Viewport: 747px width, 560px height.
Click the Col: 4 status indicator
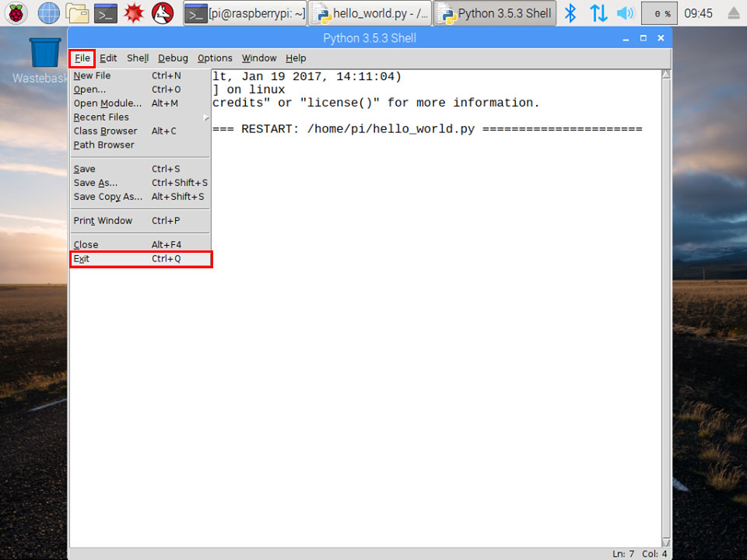654,554
